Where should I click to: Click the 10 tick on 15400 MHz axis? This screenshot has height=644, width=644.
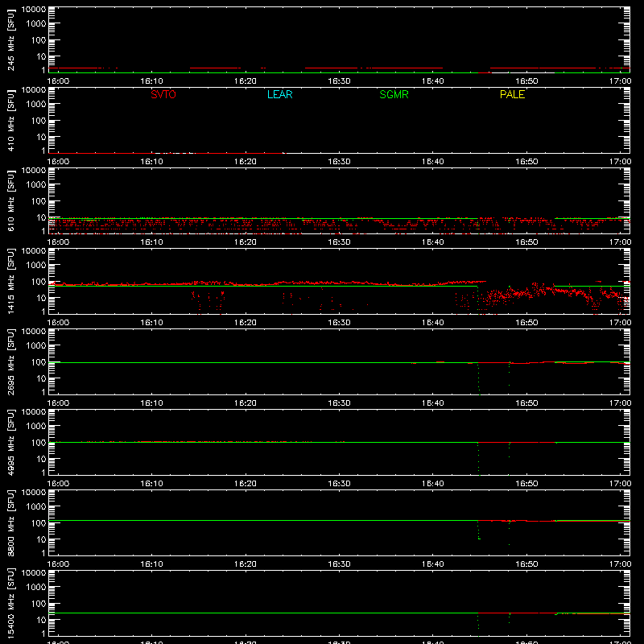click(41, 620)
